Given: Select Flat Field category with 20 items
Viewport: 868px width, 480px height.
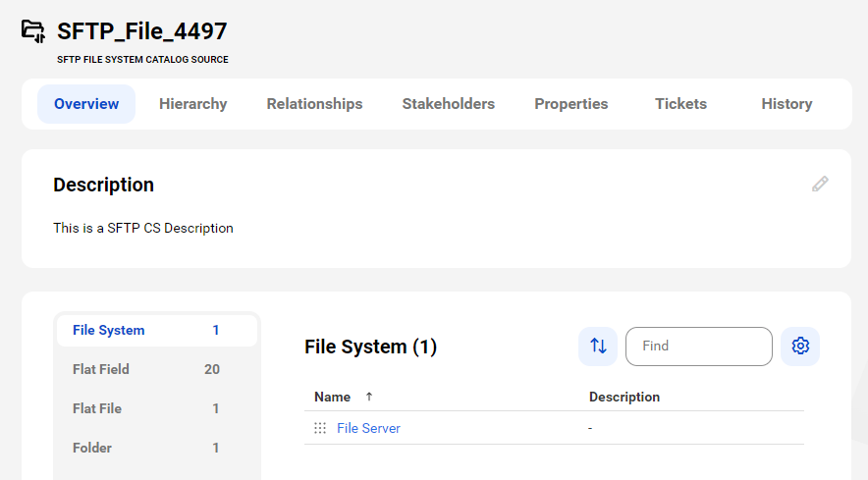Looking at the screenshot, I should [157, 369].
